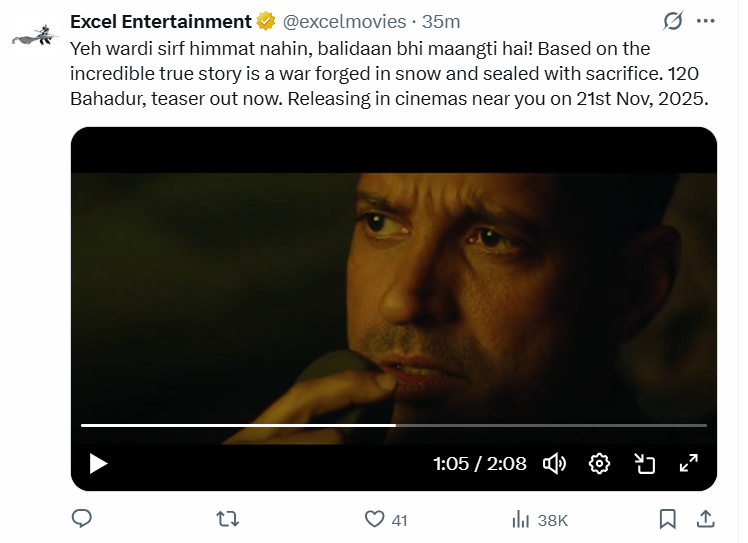Bookmark this post
This screenshot has height=543, width=748.
668,519
